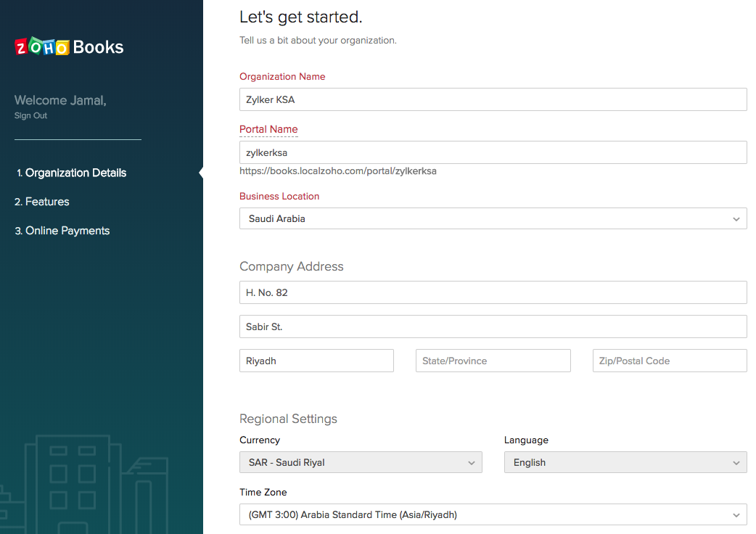The width and height of the screenshot is (756, 534).
Task: Click the Time Zone chevron arrow
Action: click(x=736, y=515)
